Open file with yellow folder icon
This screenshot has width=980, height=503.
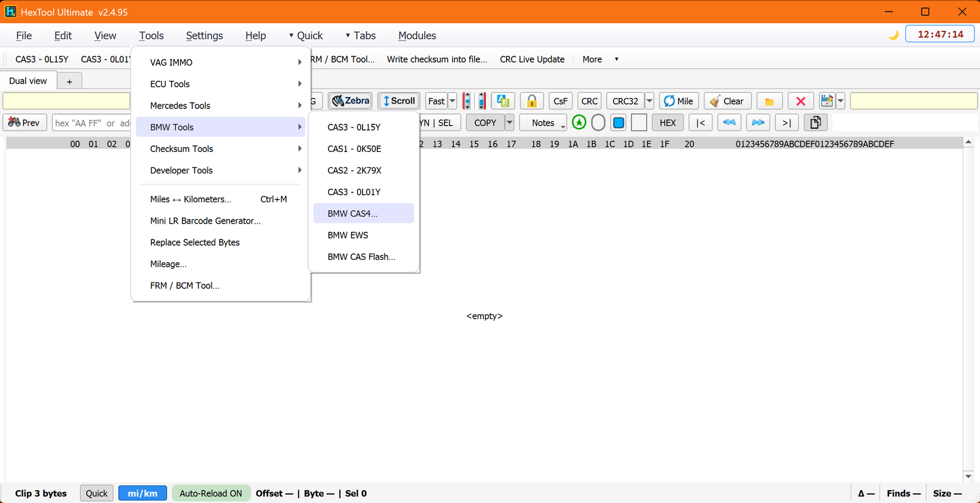tap(769, 101)
